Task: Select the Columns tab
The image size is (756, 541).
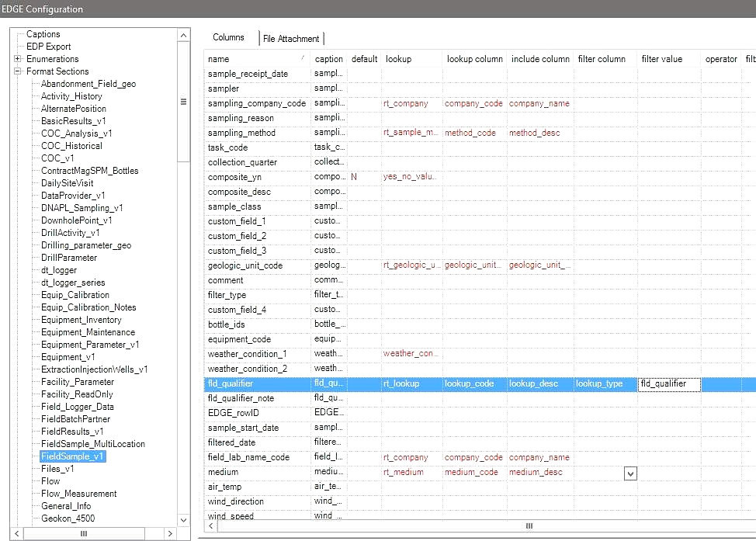Action: pyautogui.click(x=228, y=37)
